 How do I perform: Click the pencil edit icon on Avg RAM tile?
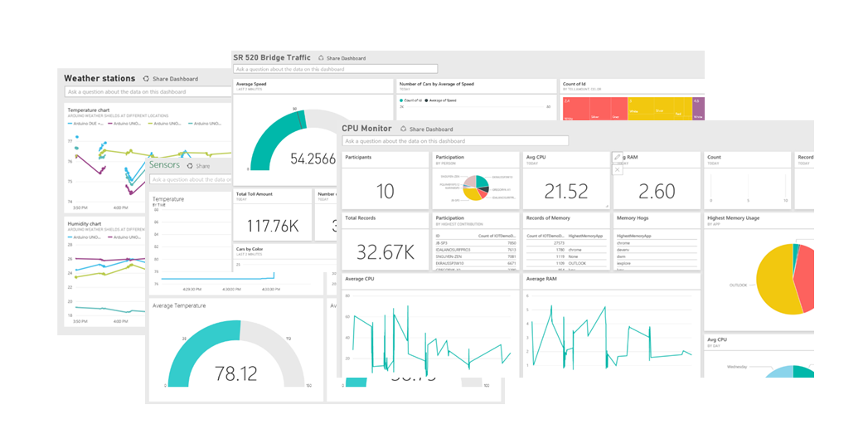(x=618, y=158)
